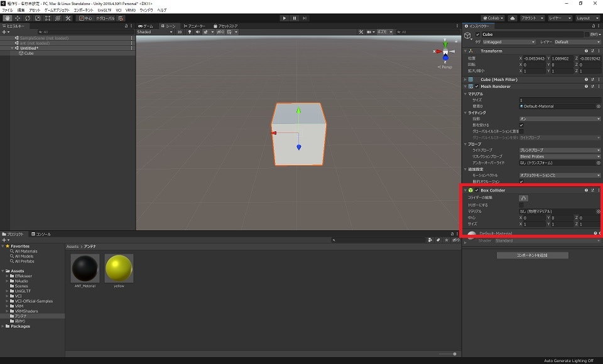Open scene camera settings icon

369,32
